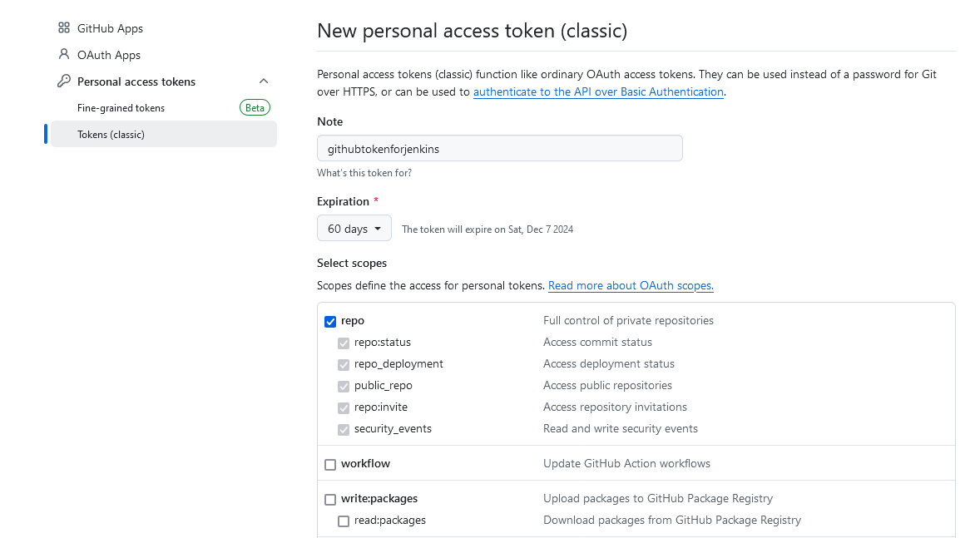980x538 pixels.
Task: Click the OAuth Apps person icon
Action: pyautogui.click(x=64, y=54)
